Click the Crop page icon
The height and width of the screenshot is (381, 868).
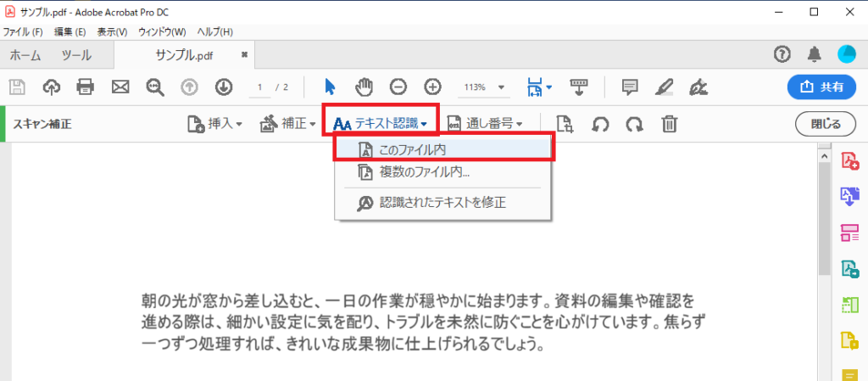point(564,124)
